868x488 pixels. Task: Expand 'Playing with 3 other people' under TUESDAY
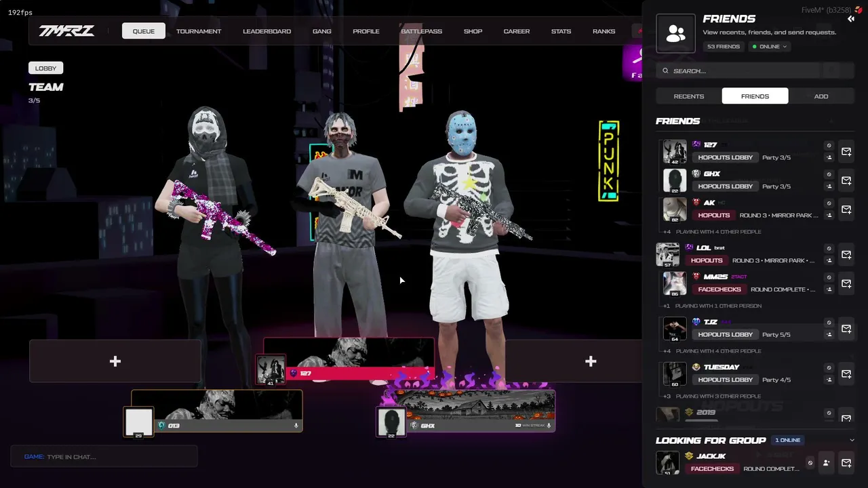[712, 396]
